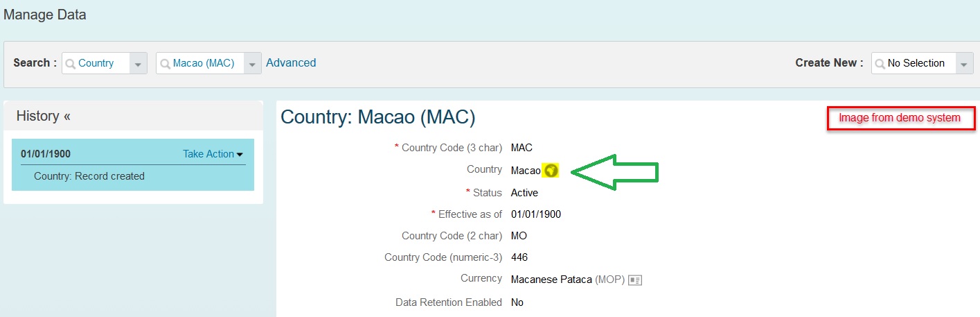The width and height of the screenshot is (980, 317).
Task: Click the Macao (MAC) search input field
Action: pos(208,63)
